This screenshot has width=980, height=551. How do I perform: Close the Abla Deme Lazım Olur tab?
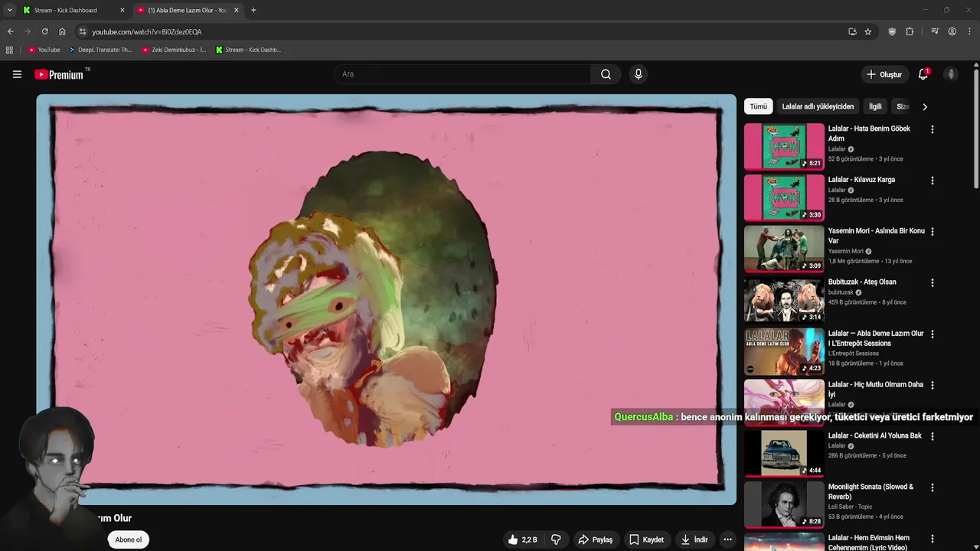(236, 10)
